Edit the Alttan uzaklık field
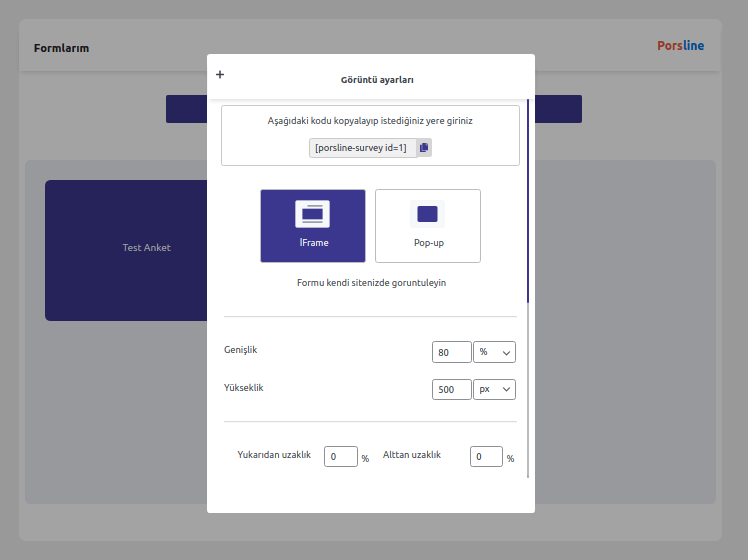This screenshot has height=560, width=748. [486, 456]
